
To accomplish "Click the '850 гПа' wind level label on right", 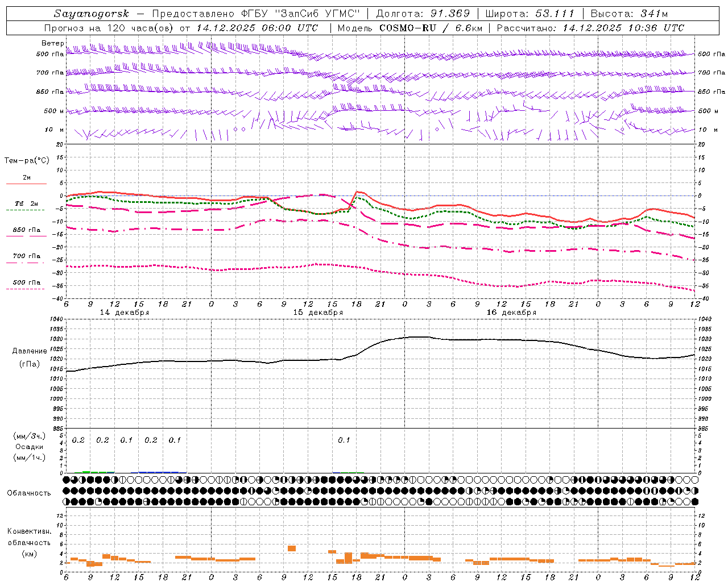I will point(712,92).
